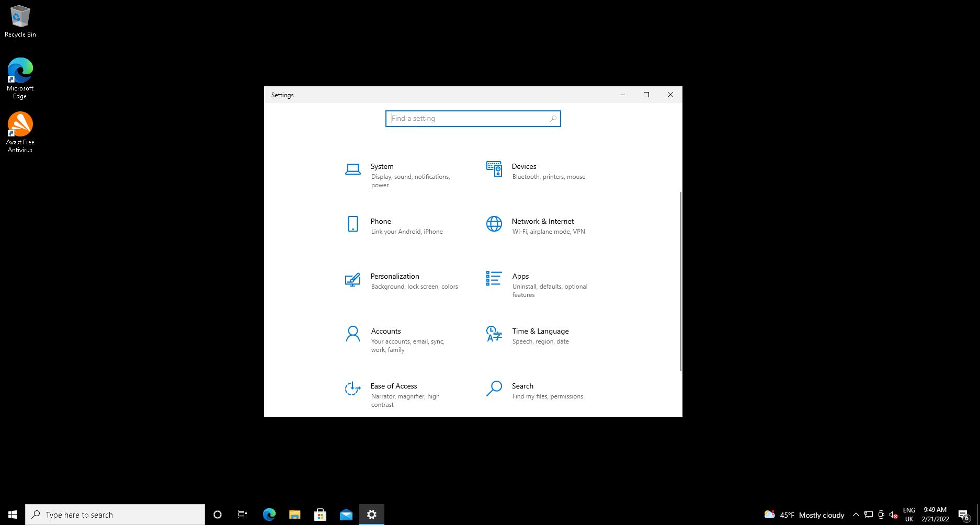Click the magnifier in Find a setting box
This screenshot has width=980, height=525.
(553, 119)
